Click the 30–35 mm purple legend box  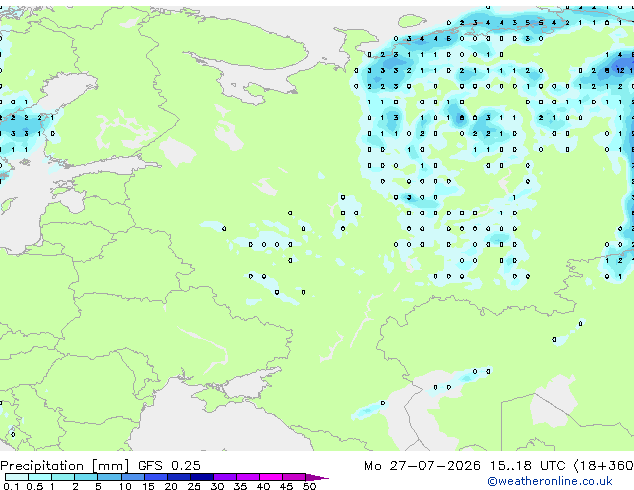[225, 477]
